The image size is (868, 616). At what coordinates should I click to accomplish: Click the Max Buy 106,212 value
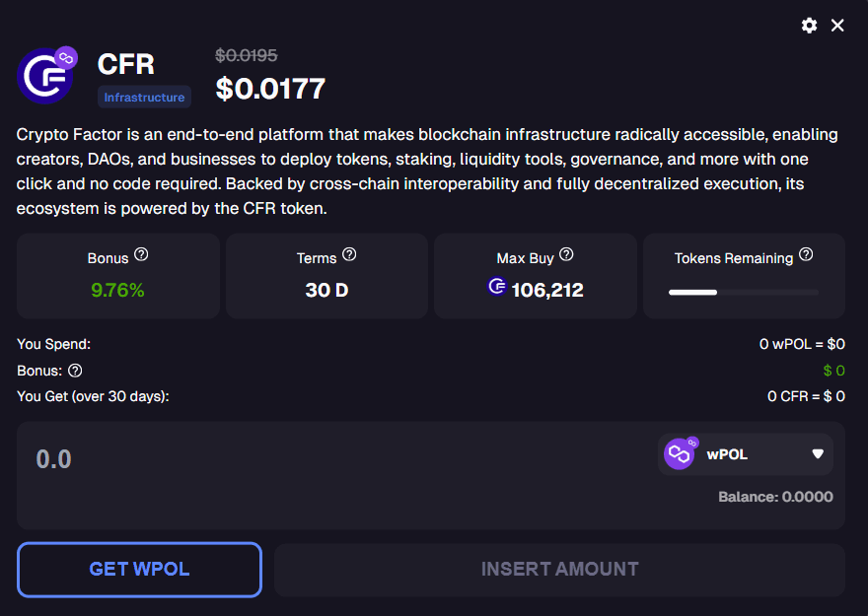tap(546, 290)
